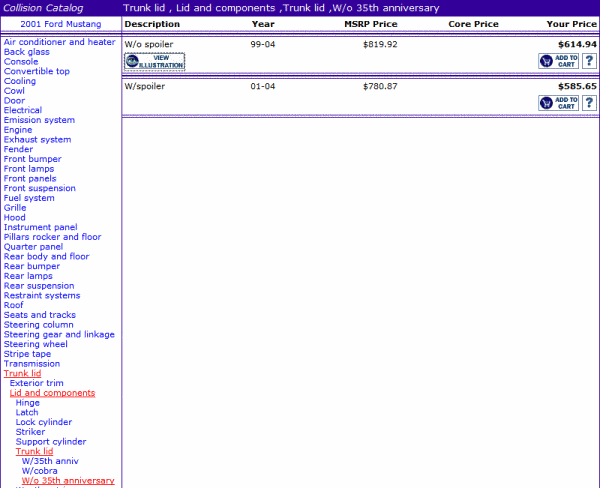Open the Hinge parts list
Viewport: 600px width, 488px height.
[28, 403]
